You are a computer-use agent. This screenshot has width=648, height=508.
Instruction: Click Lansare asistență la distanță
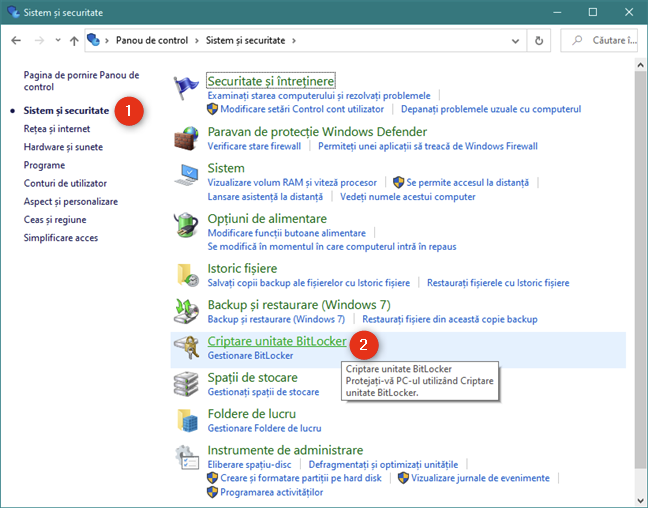[265, 197]
